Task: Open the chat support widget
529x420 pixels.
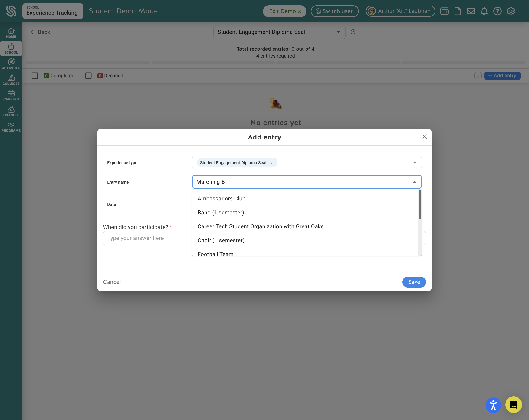Action: click(x=513, y=405)
